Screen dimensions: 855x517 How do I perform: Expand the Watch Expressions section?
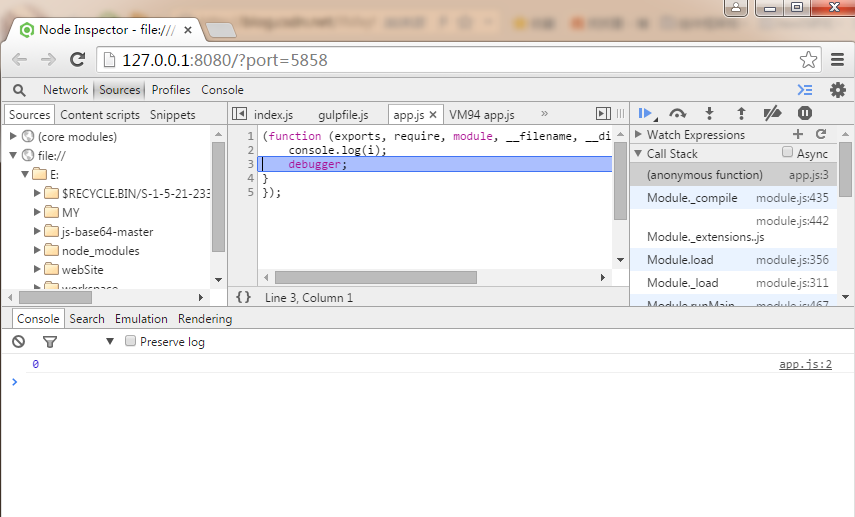(639, 134)
